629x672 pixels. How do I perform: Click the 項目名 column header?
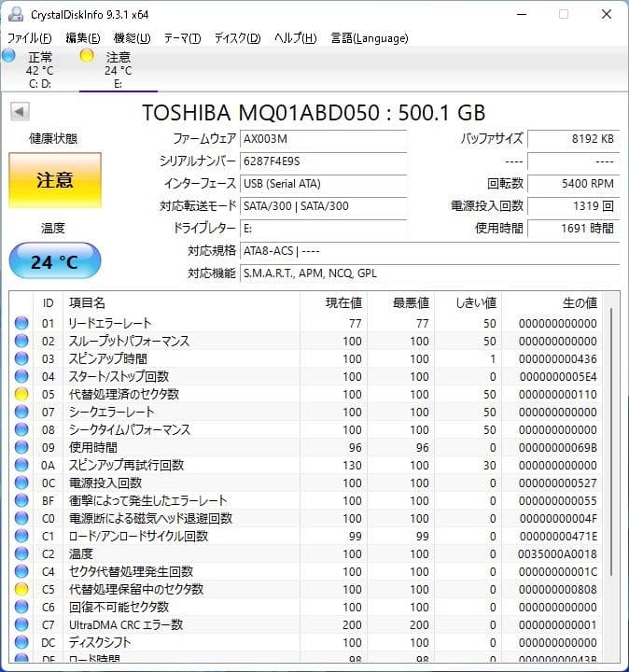[x=181, y=303]
